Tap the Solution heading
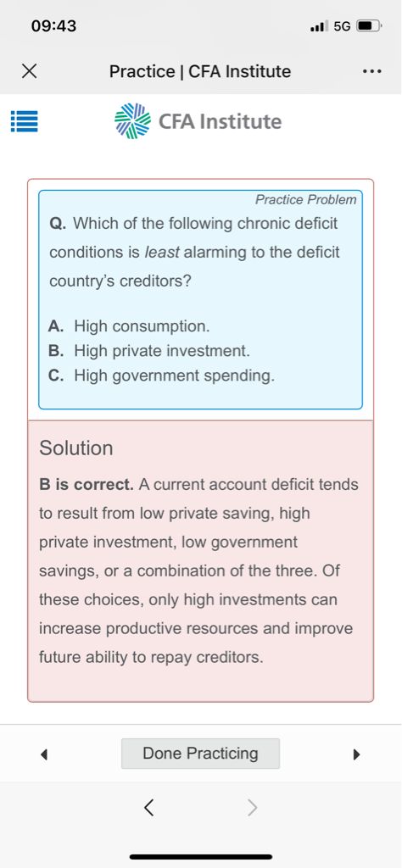 coord(75,448)
